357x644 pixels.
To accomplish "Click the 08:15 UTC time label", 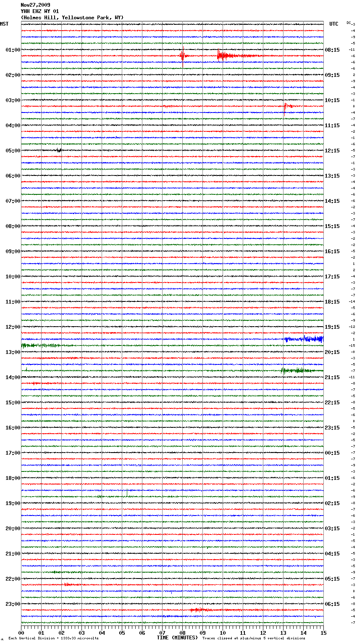I will coord(332,50).
